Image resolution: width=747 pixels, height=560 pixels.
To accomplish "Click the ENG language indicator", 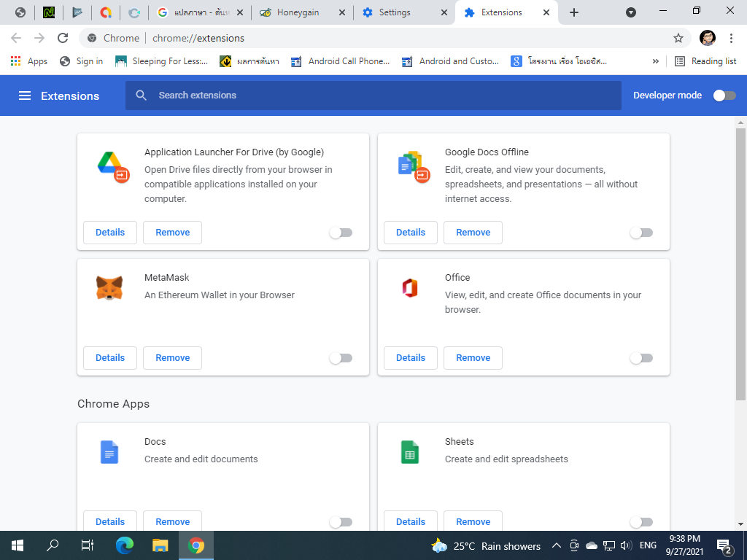I will pyautogui.click(x=648, y=545).
